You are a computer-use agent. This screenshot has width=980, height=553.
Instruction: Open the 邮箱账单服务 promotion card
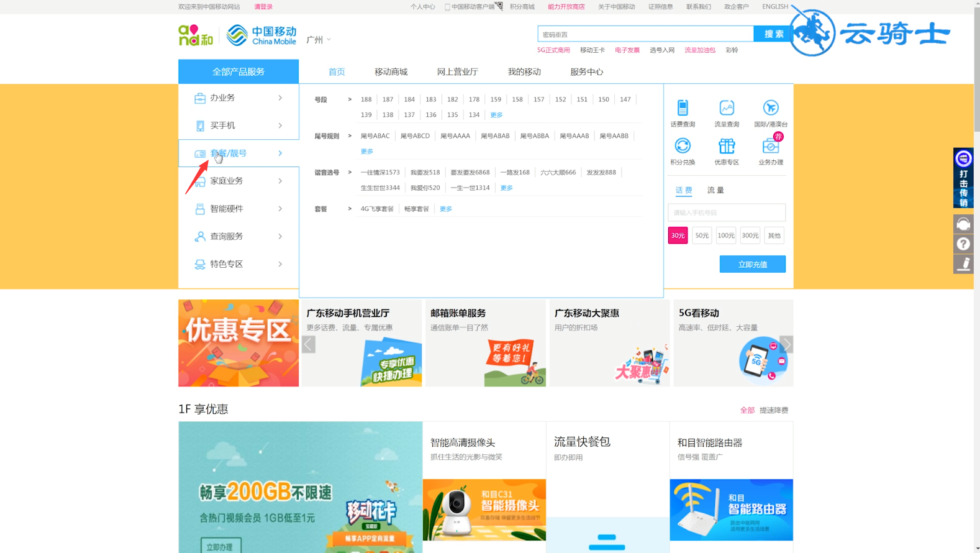coord(486,343)
